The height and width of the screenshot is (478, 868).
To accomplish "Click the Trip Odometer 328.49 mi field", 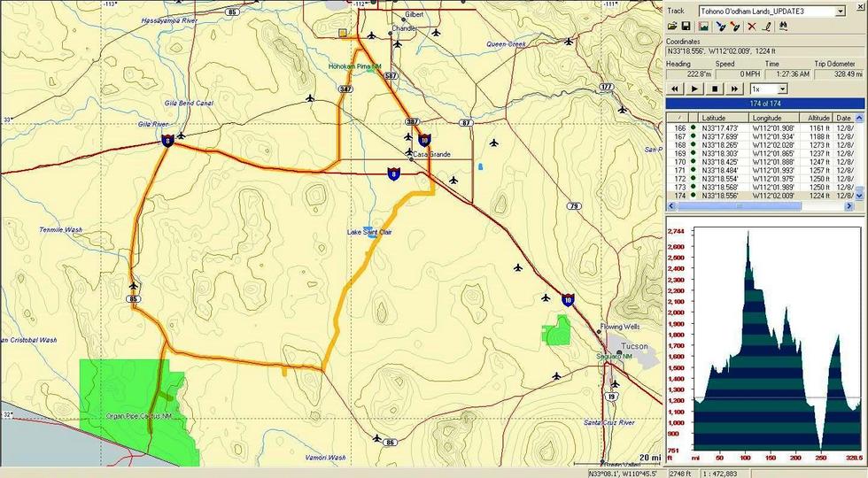I will (840, 73).
